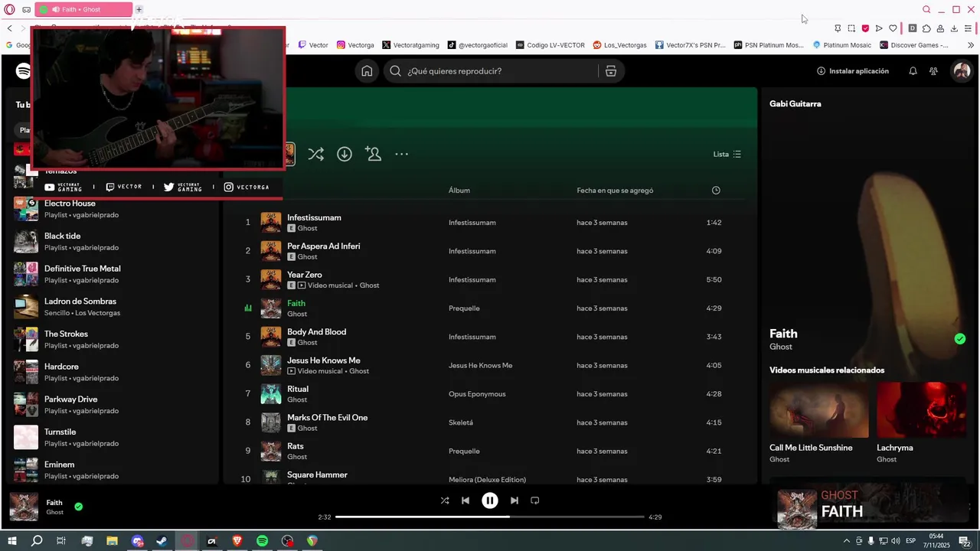Click green saved check in Gabi Guitarra panel
The image size is (980, 551).
960,339
